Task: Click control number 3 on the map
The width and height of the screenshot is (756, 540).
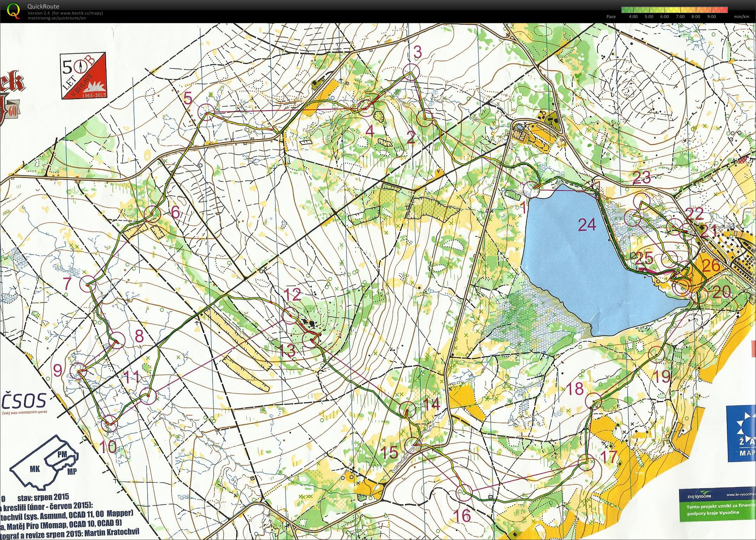Action: coord(417,52)
